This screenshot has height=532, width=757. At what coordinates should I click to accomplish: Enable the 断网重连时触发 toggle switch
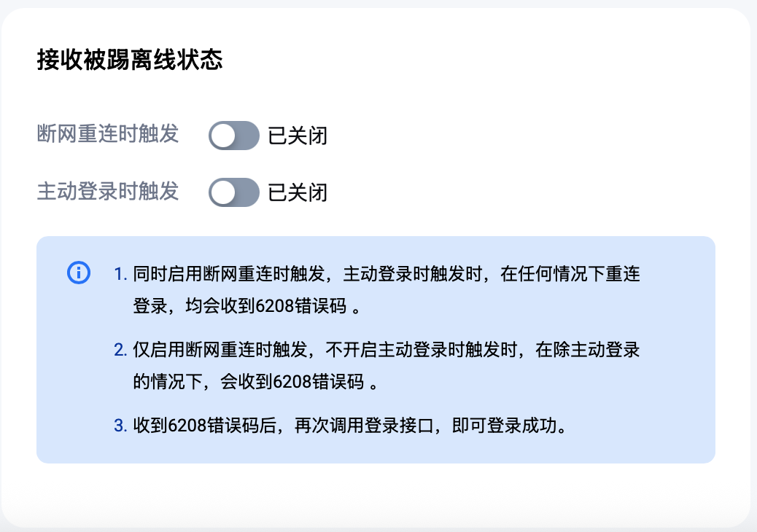pyautogui.click(x=233, y=136)
